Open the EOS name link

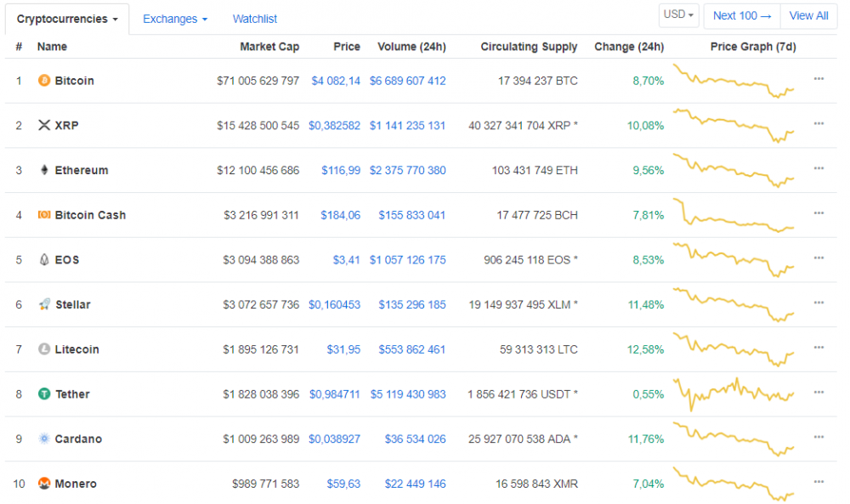click(x=67, y=259)
